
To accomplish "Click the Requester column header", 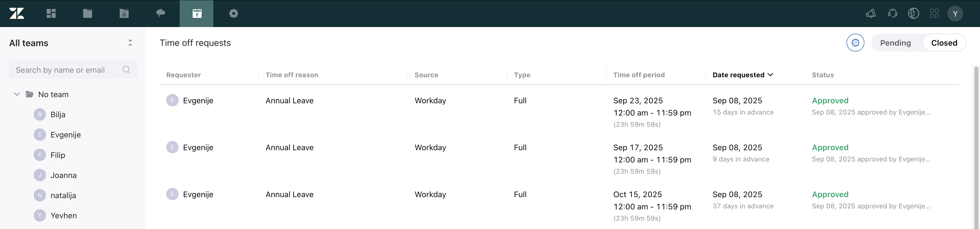I will click(x=183, y=75).
